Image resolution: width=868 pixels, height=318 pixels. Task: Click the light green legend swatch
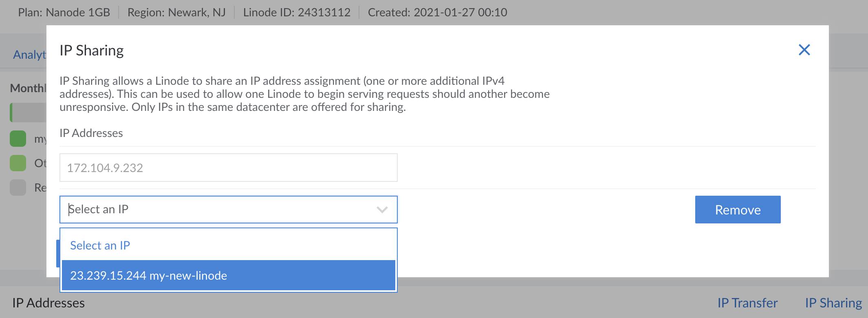tap(18, 163)
